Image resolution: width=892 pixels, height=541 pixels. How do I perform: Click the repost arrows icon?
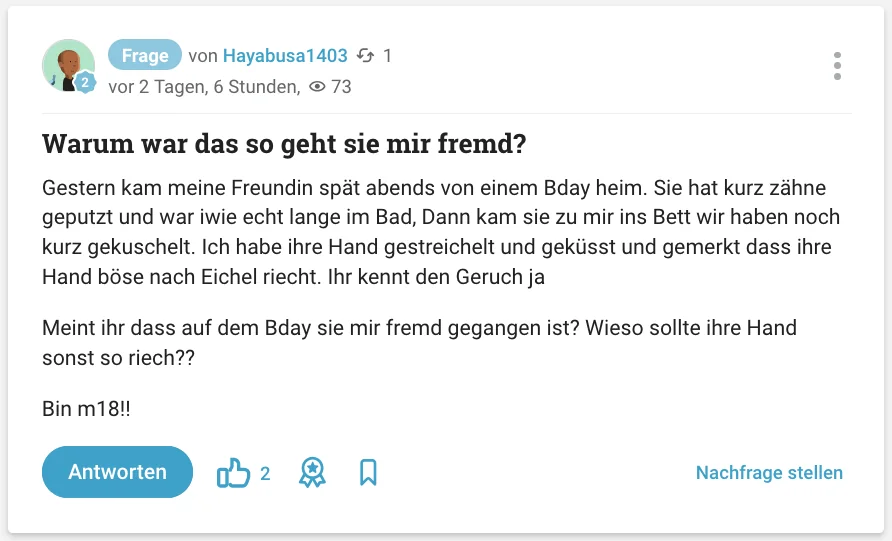[x=366, y=56]
